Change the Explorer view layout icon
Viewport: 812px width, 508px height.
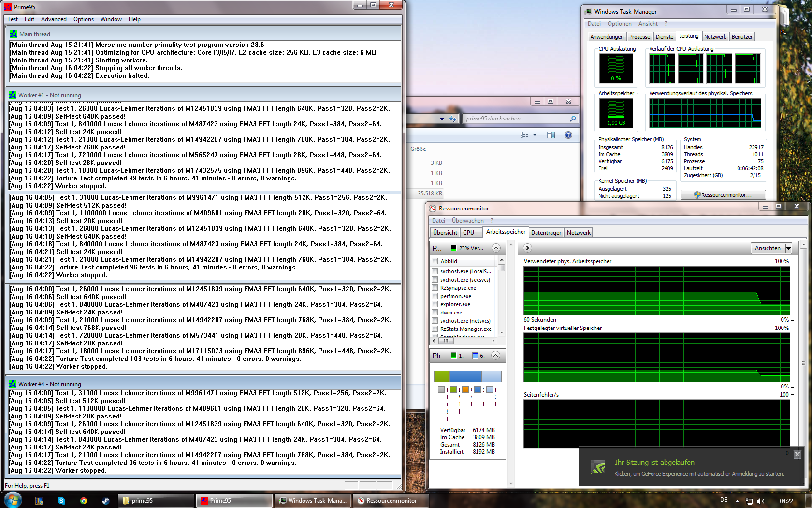524,135
